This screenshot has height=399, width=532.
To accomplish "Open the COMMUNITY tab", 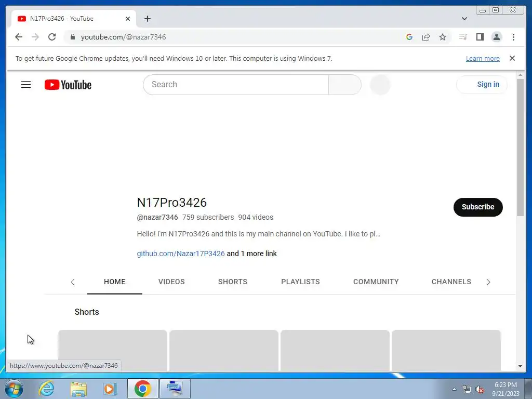I will 376,282.
